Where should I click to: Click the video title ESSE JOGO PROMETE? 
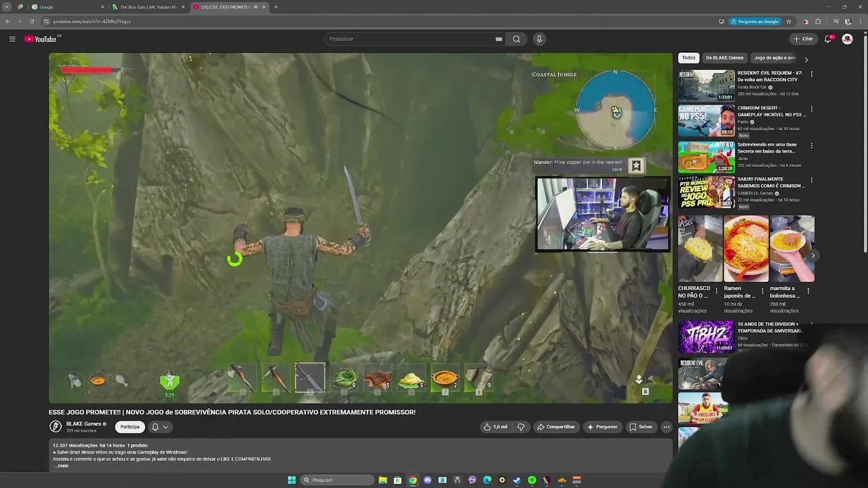[x=232, y=412]
